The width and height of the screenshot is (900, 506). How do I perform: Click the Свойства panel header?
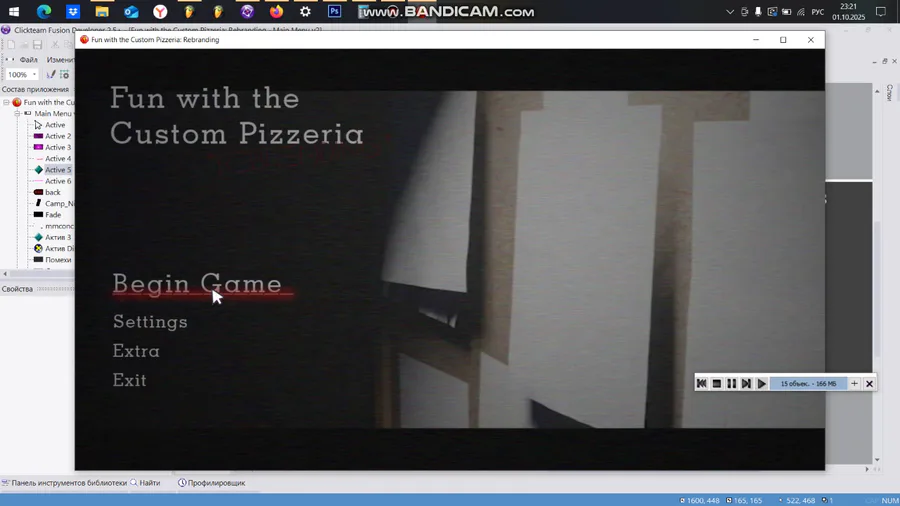click(x=17, y=289)
